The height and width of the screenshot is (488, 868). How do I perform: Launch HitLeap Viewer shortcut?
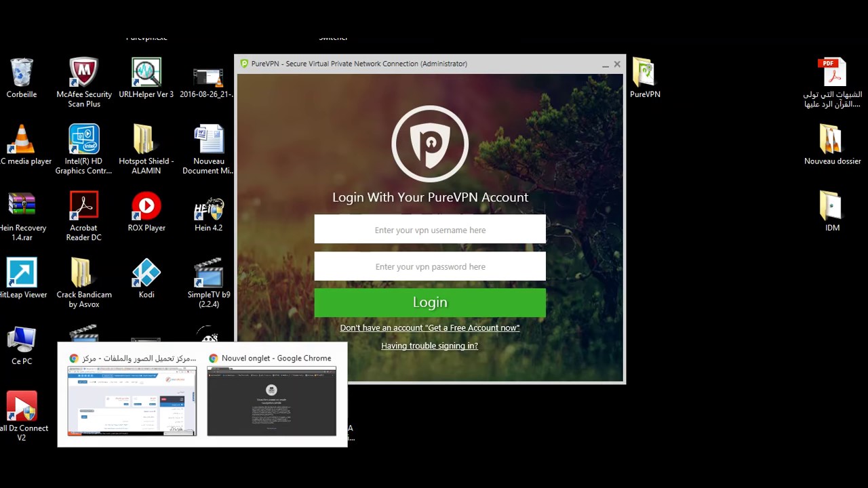(x=22, y=272)
